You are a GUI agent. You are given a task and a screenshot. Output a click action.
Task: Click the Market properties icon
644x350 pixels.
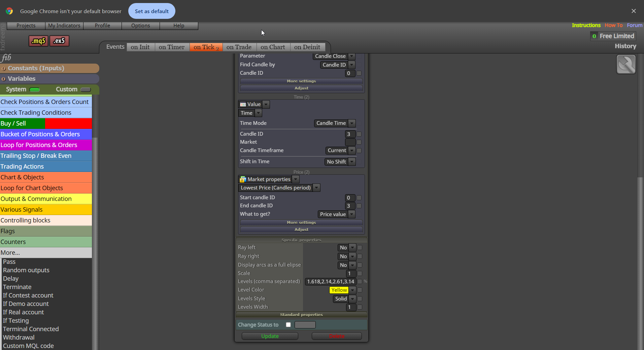pos(243,179)
